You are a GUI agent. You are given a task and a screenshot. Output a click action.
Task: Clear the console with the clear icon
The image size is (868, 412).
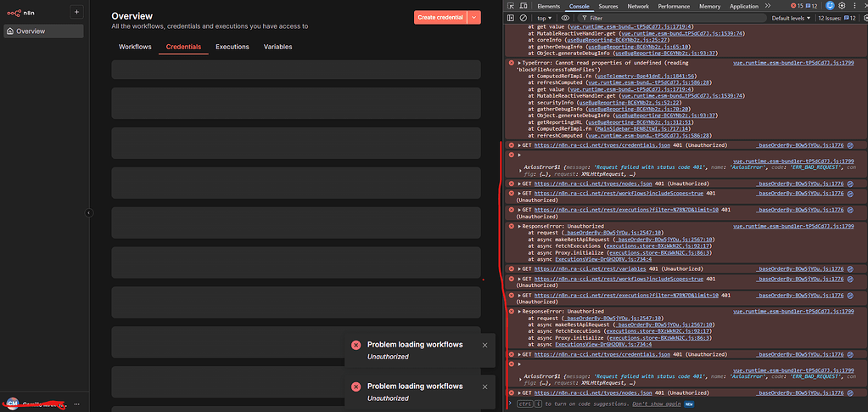[x=524, y=17]
